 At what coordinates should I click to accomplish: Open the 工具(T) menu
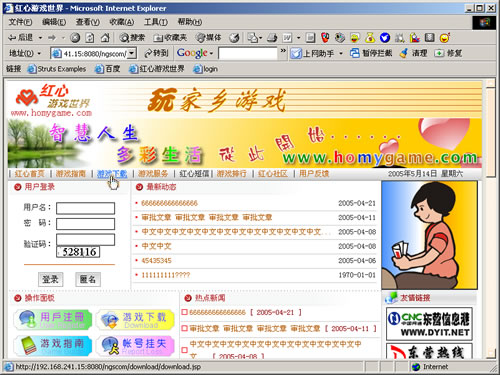156,22
